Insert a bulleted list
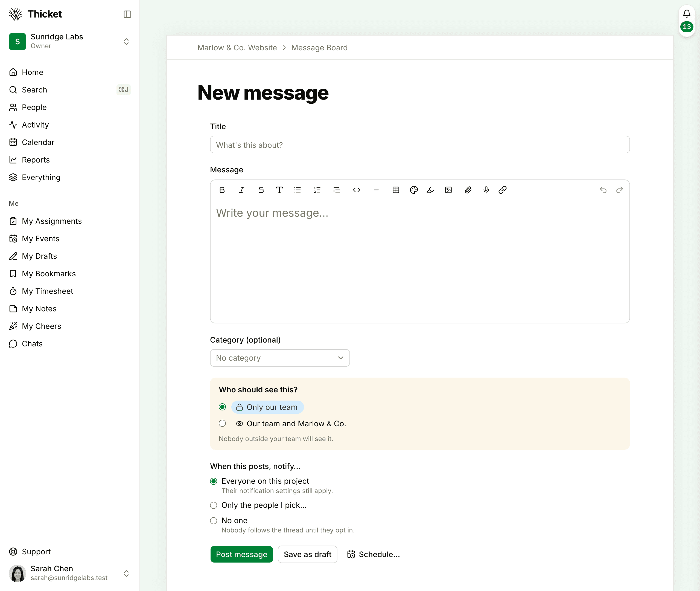This screenshot has width=700, height=591. [297, 190]
